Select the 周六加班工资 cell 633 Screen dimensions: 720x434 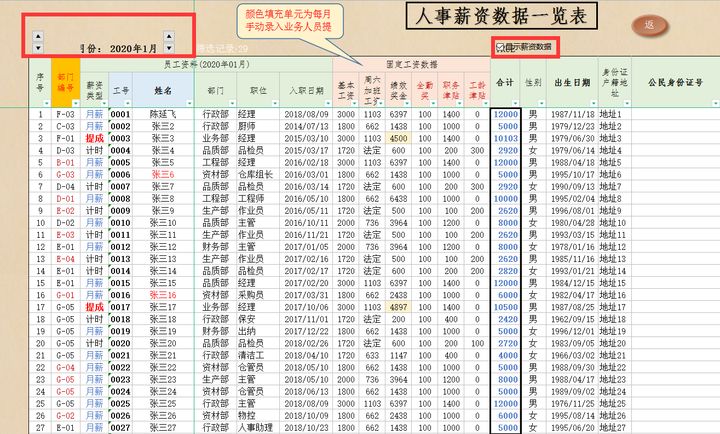tap(372, 355)
